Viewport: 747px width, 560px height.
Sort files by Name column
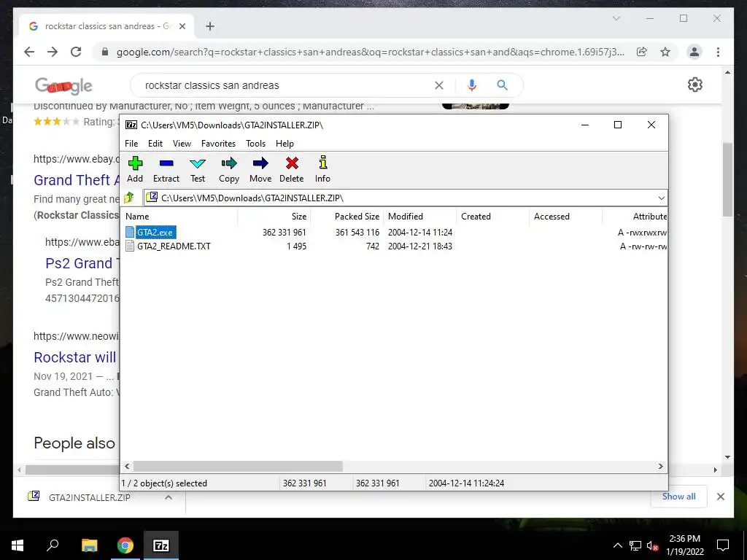click(179, 216)
